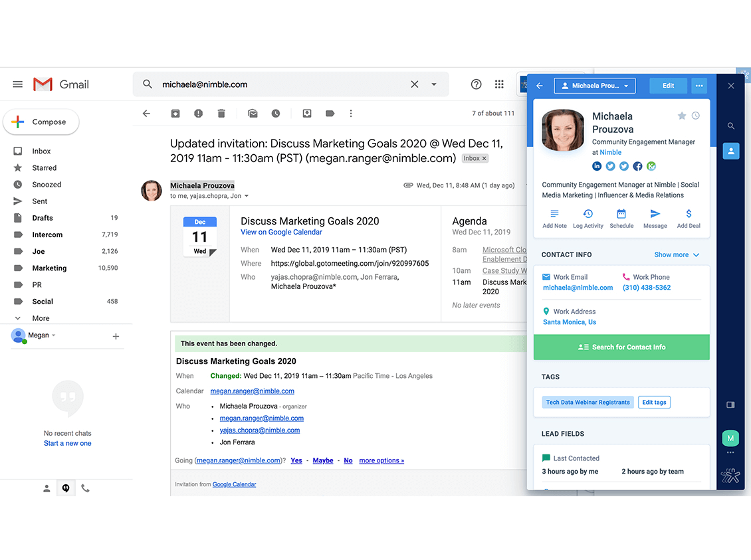The height and width of the screenshot is (560, 751).
Task: Open Michaela's LinkedIn profile icon
Action: coord(597,166)
